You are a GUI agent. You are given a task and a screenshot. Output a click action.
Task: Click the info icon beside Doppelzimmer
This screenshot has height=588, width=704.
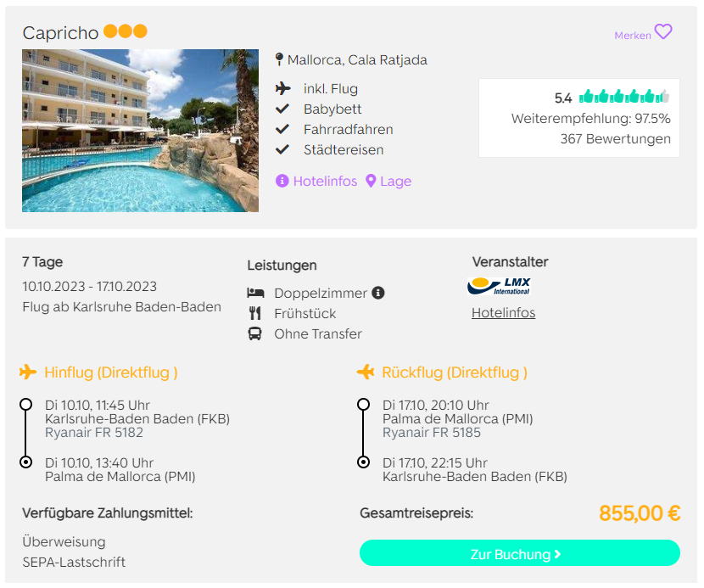coord(378,293)
